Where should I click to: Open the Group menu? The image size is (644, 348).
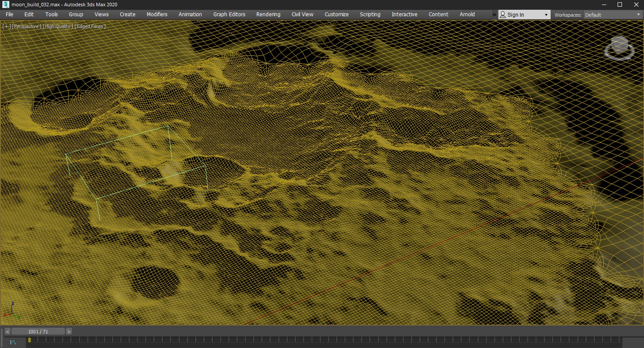tap(76, 14)
